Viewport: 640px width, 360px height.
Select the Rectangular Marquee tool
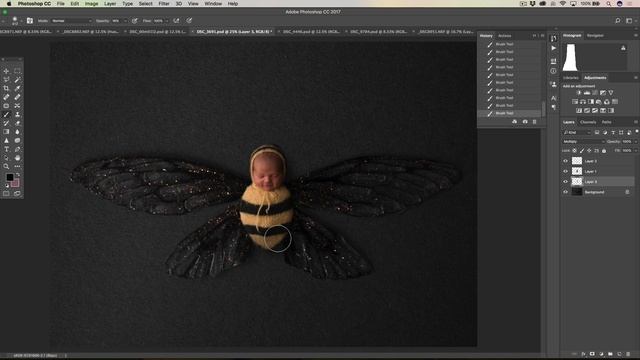click(17, 71)
